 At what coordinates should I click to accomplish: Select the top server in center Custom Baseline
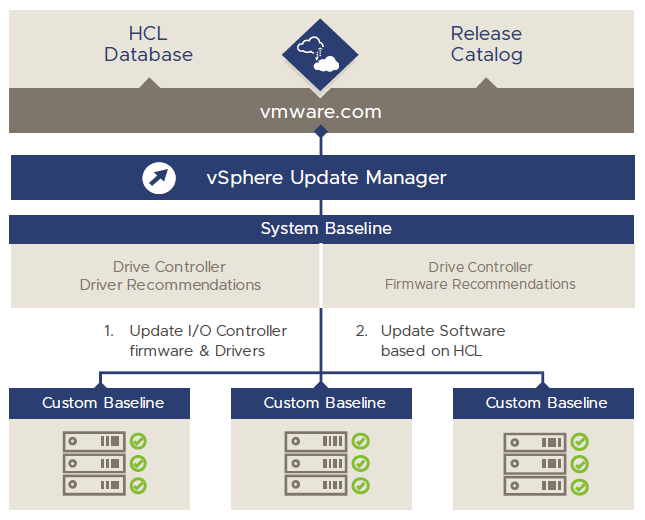coord(316,441)
